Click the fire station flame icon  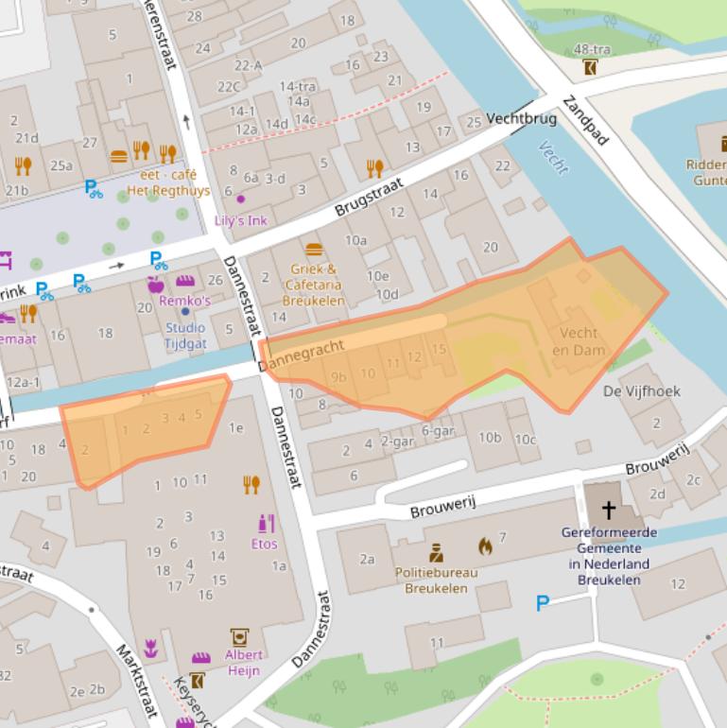click(x=485, y=546)
